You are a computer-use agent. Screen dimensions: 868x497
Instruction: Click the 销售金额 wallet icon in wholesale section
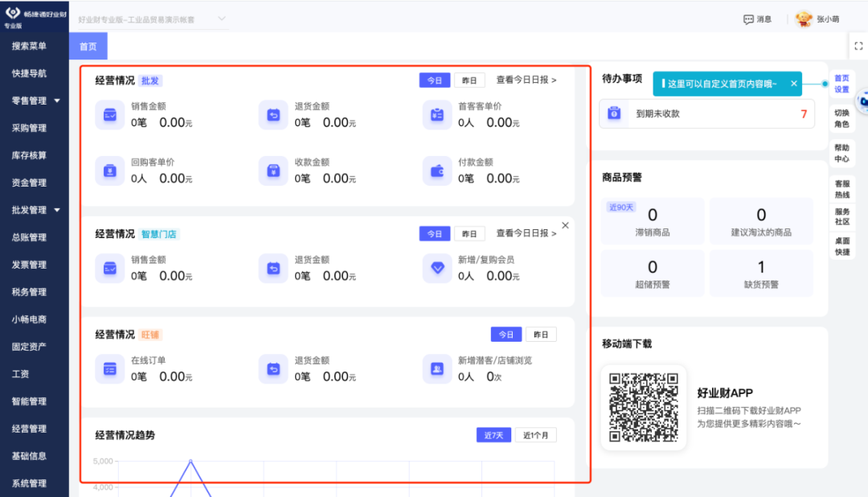(109, 114)
